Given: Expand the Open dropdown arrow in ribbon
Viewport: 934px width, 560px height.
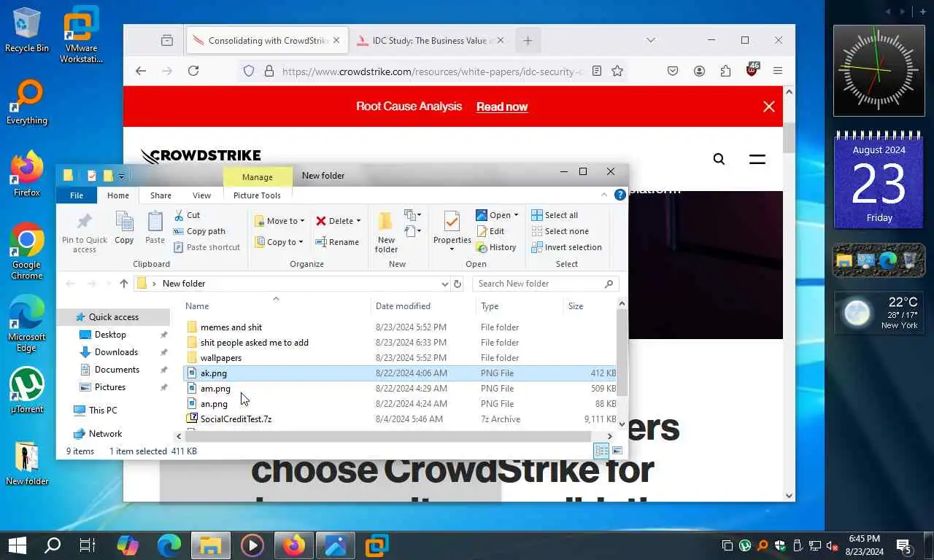Looking at the screenshot, I should [516, 215].
